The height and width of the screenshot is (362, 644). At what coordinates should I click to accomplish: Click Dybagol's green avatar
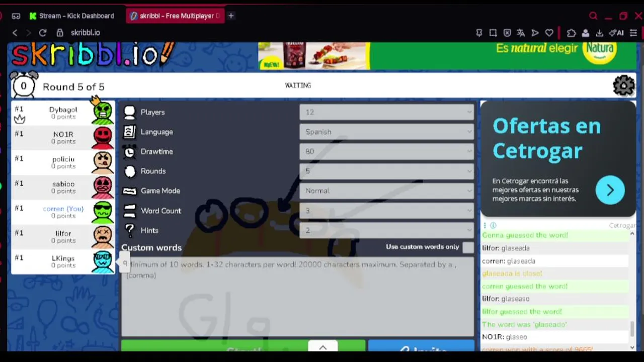coord(103,113)
